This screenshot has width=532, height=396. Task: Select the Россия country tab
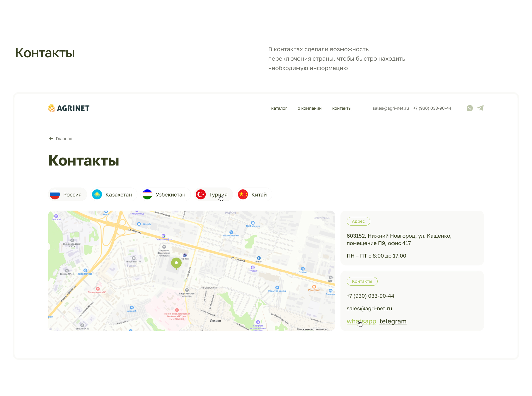(x=68, y=194)
